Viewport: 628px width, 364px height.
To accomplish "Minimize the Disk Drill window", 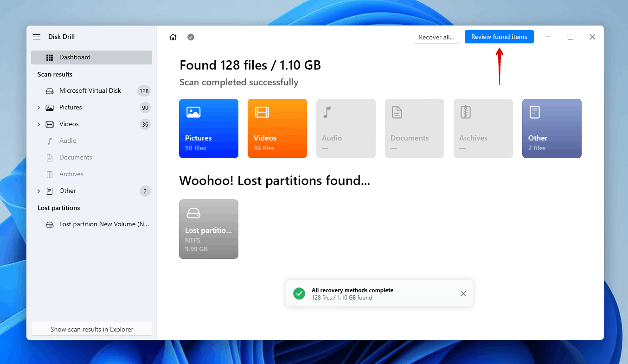I will 549,37.
